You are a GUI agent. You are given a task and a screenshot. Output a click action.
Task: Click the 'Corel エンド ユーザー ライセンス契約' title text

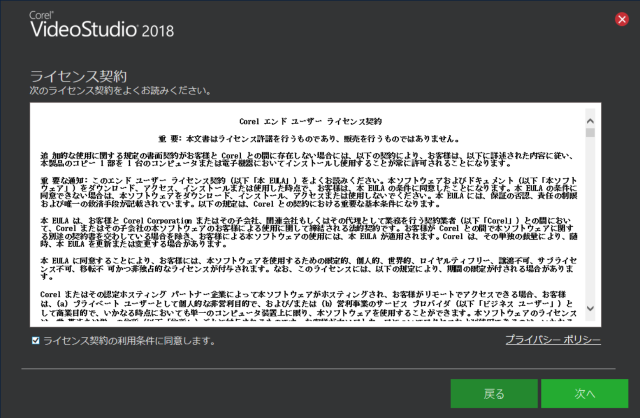pos(311,121)
